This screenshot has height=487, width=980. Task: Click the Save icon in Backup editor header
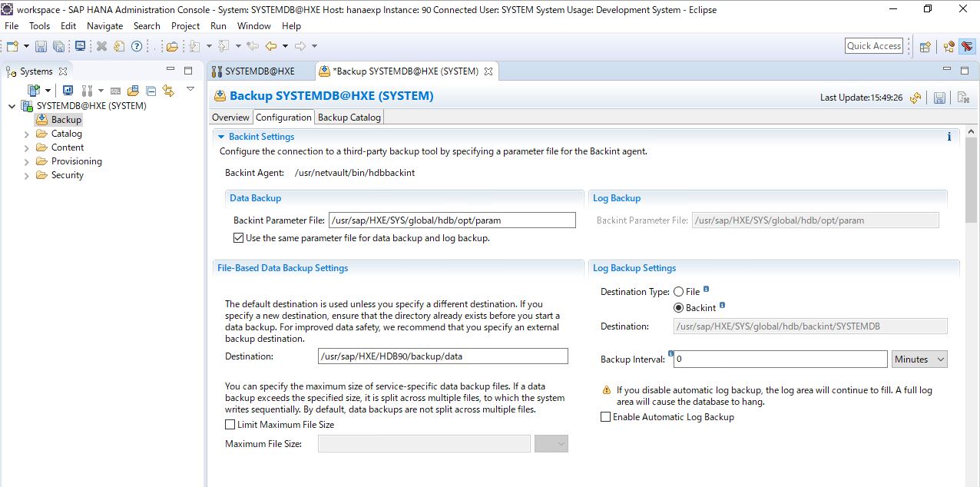click(939, 98)
